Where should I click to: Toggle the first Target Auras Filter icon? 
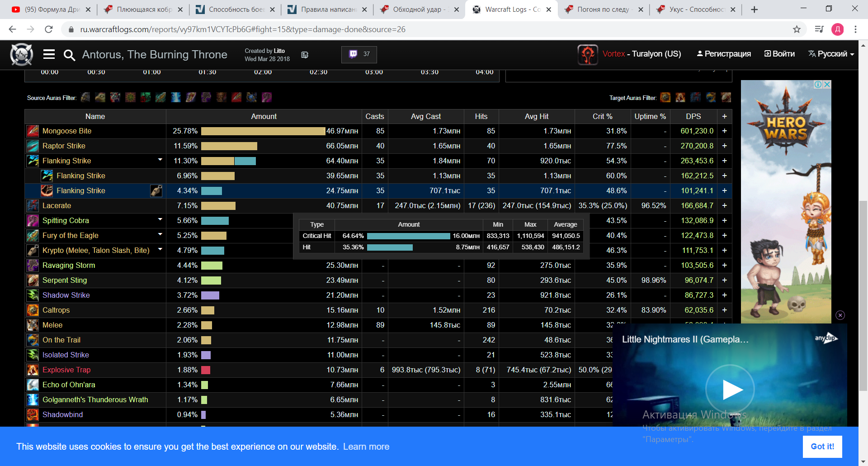click(x=665, y=97)
